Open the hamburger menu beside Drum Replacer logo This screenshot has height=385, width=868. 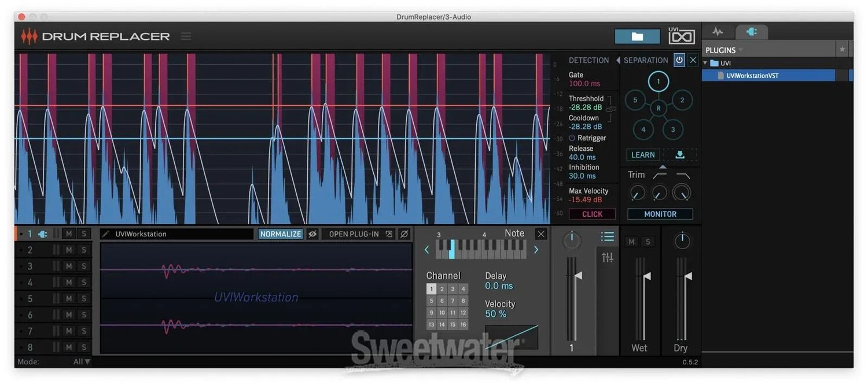186,36
